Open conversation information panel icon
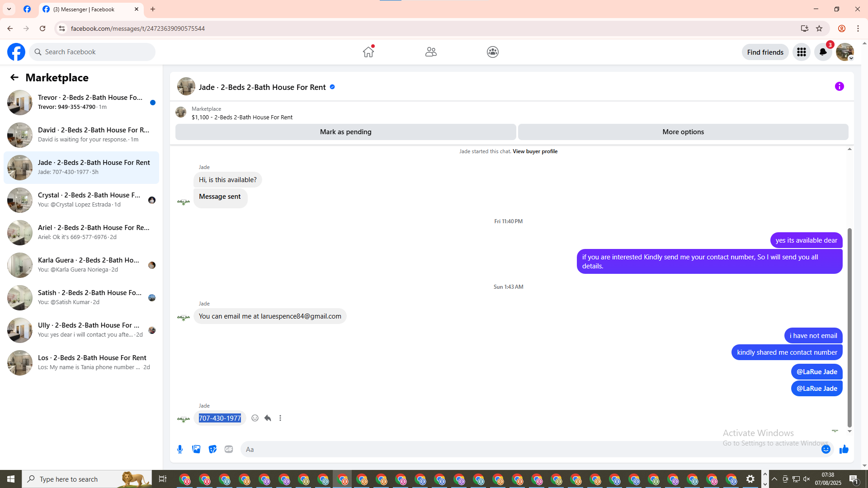Image resolution: width=868 pixels, height=488 pixels. point(839,86)
